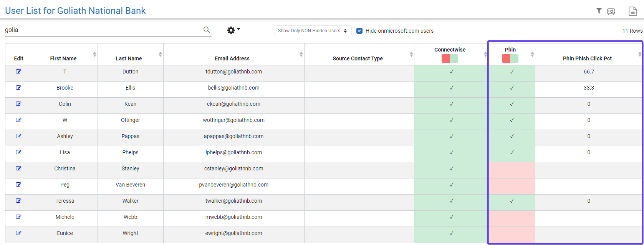Edit the Peg Van Beveren row
Viewport: 644px width, 245px height.
point(18,185)
